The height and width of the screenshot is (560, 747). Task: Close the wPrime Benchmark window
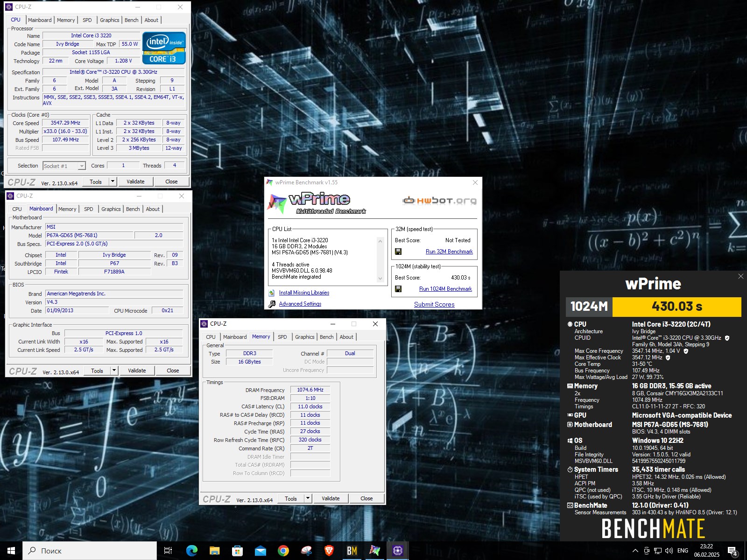pyautogui.click(x=475, y=182)
